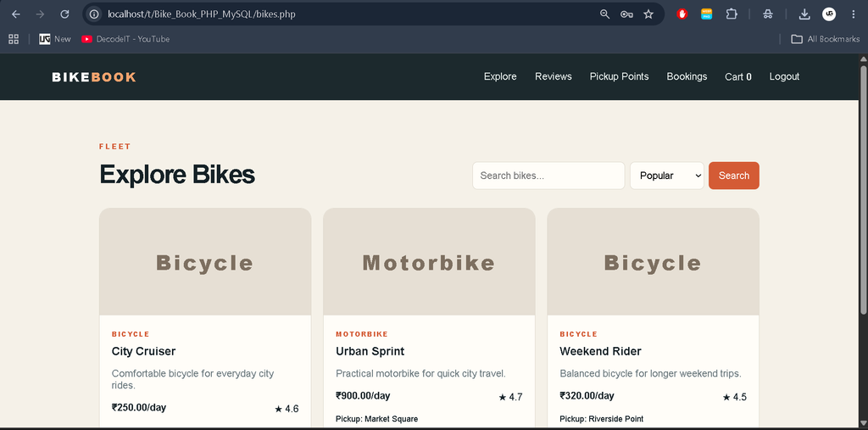This screenshot has width=868, height=430.
Task: Open the DecodeIT - YouTube bookmark
Action: point(125,39)
